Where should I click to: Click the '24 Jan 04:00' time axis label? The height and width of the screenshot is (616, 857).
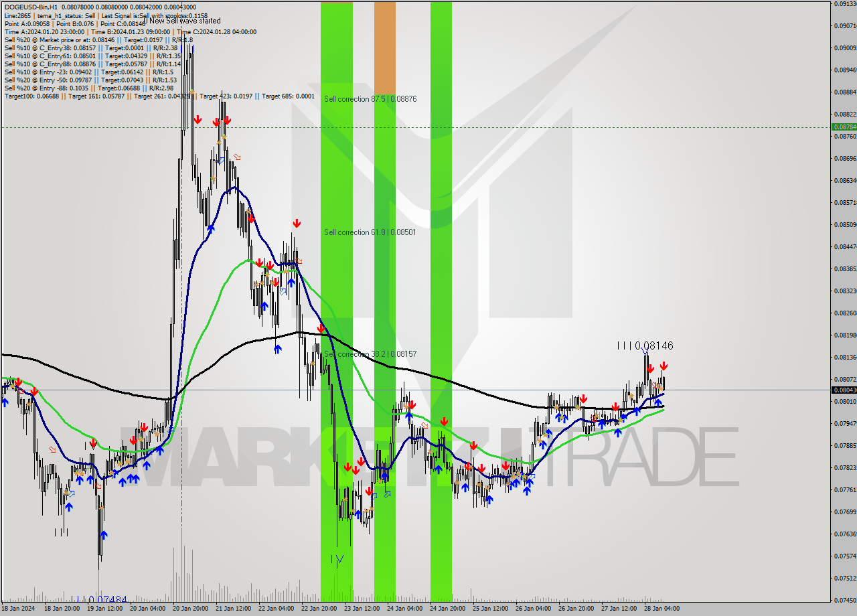[404, 609]
